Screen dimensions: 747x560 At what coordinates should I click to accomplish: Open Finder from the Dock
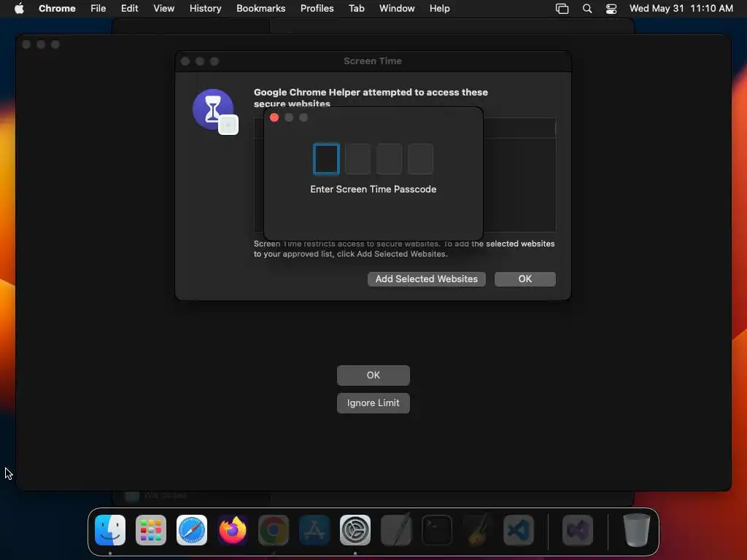110,530
